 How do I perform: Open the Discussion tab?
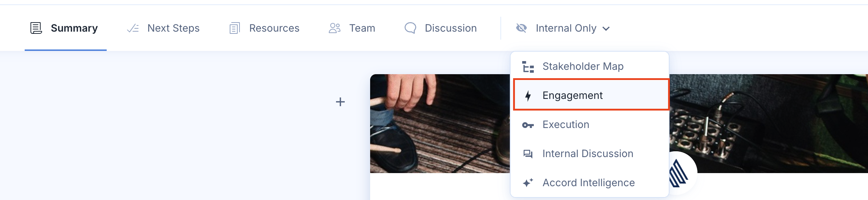[x=441, y=28]
